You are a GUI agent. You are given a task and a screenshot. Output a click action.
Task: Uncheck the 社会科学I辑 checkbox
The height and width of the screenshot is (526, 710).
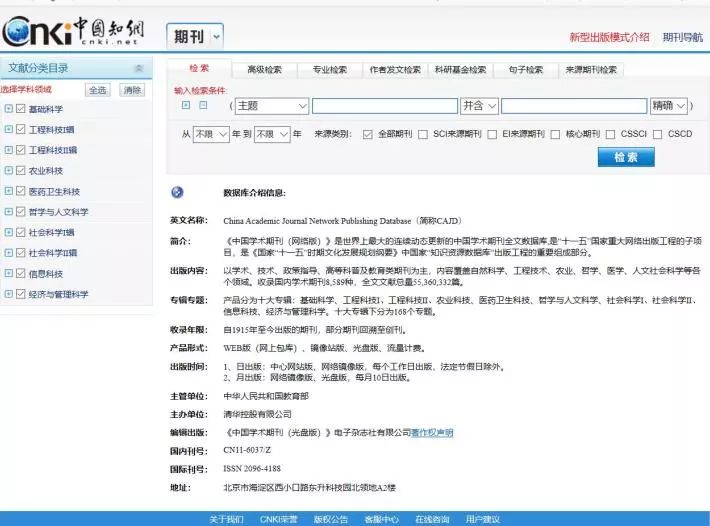(x=20, y=232)
